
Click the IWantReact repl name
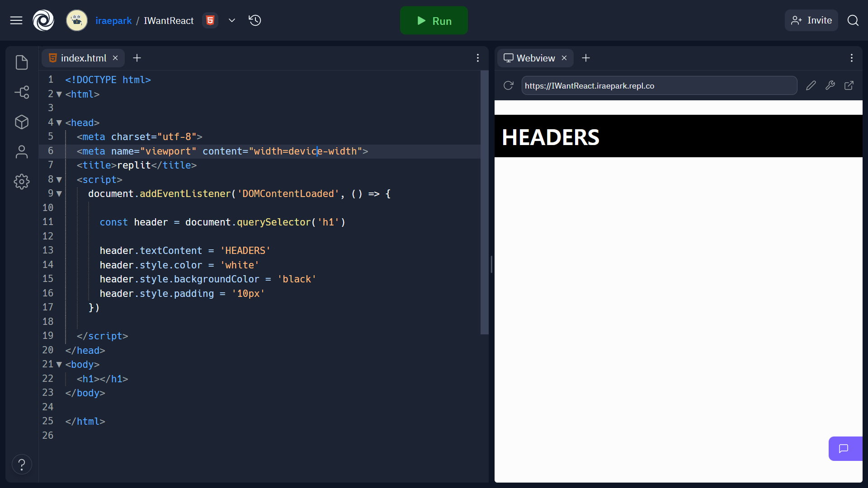point(169,21)
